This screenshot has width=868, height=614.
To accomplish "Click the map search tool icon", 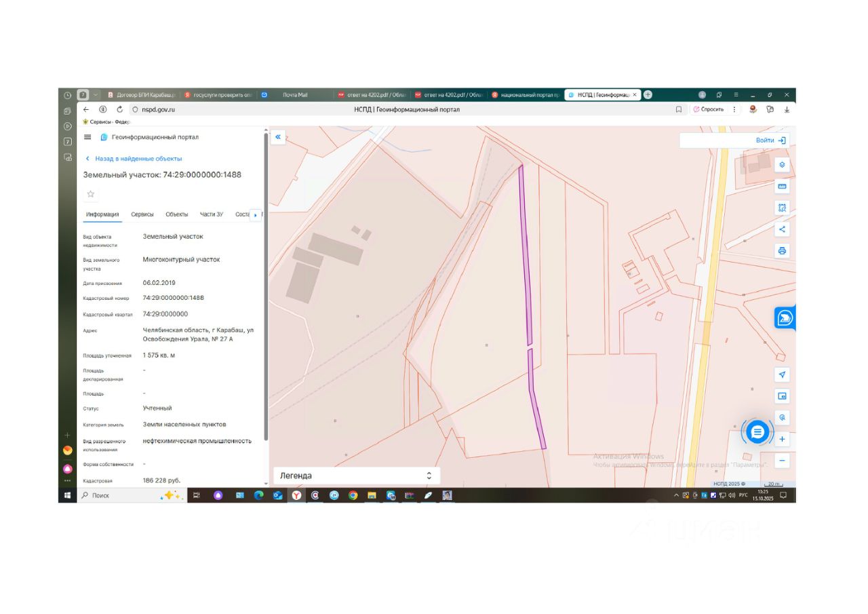I will (x=782, y=418).
